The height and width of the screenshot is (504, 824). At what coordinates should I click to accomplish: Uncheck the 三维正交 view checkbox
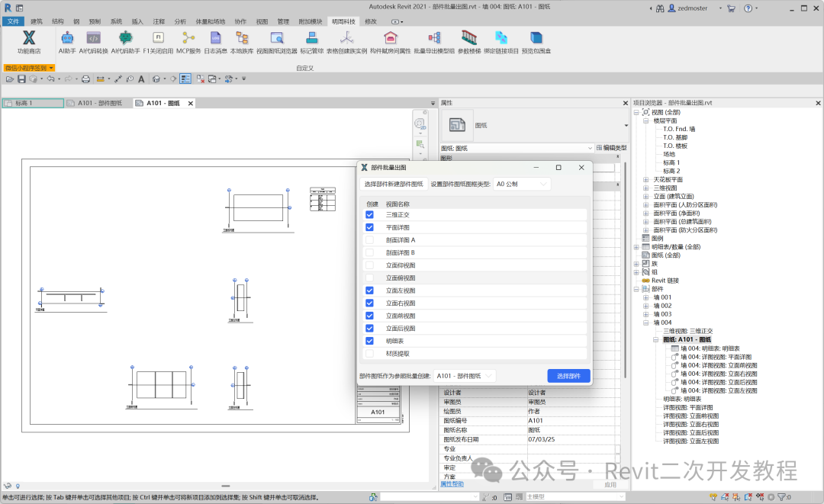click(x=369, y=215)
